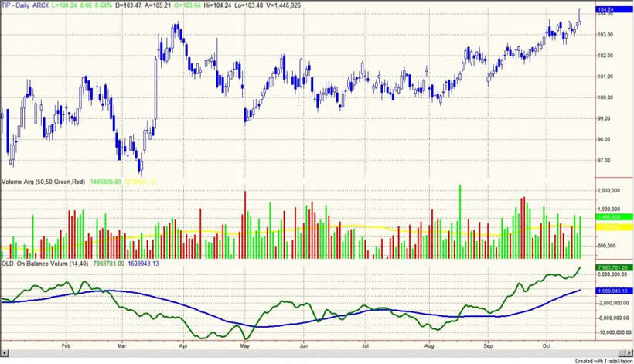This screenshot has height=364, width=634.
Task: Click the Oct label on the time axis
Action: (547, 345)
